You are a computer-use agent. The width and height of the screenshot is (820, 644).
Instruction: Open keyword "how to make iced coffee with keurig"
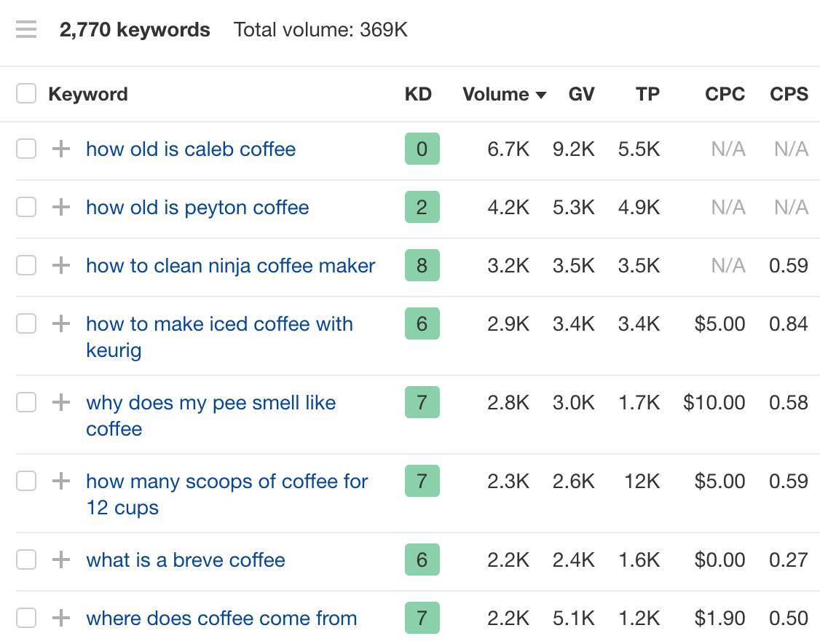tap(220, 323)
